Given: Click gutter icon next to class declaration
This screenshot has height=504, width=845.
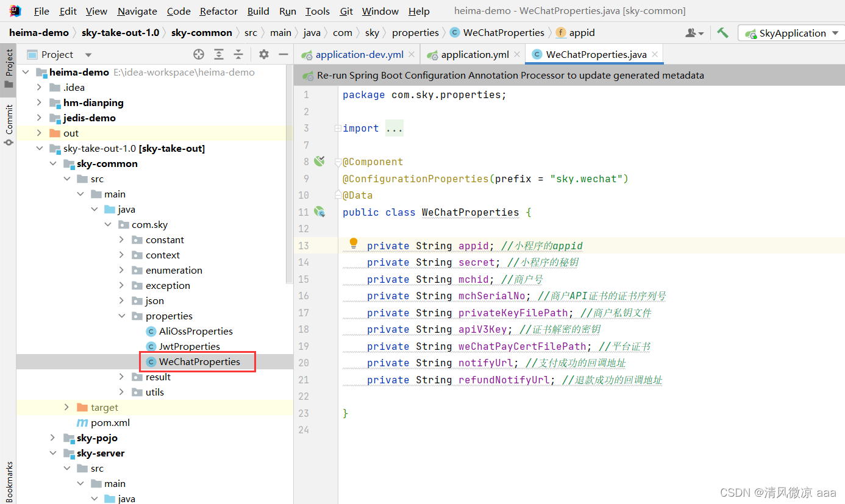Looking at the screenshot, I should click(319, 212).
